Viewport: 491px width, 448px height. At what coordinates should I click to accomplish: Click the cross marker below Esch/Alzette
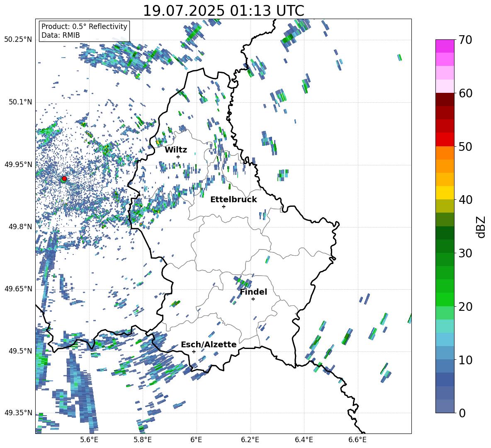194,351
